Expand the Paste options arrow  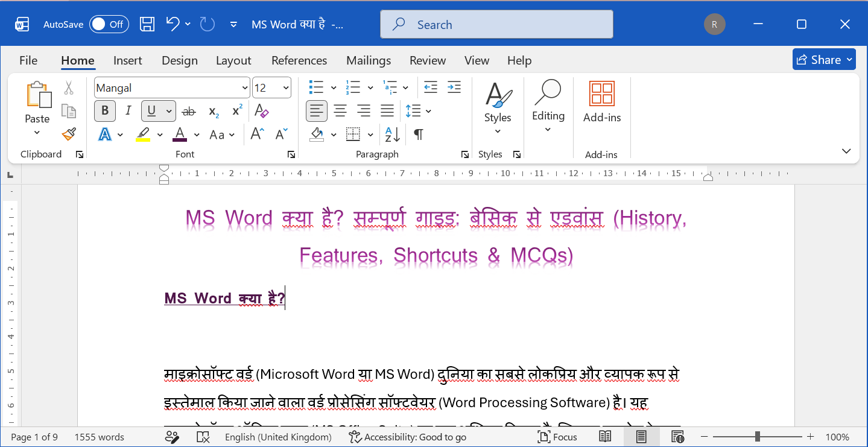click(x=37, y=133)
